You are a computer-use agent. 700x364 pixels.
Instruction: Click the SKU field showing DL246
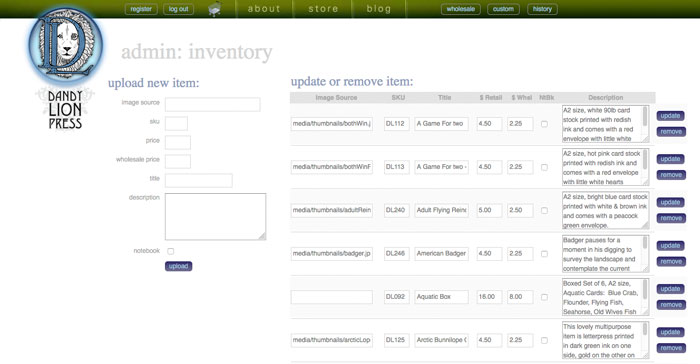tap(396, 254)
